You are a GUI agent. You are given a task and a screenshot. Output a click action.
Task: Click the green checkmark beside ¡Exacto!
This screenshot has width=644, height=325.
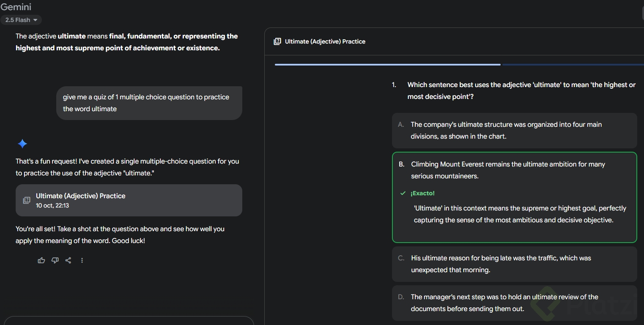[402, 193]
